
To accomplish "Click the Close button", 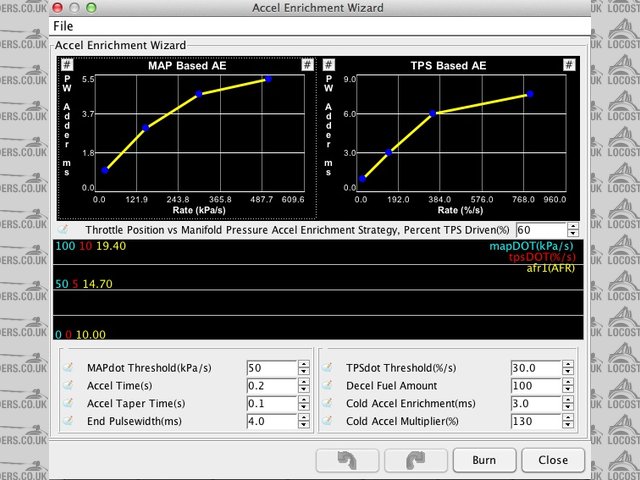I will (x=553, y=460).
